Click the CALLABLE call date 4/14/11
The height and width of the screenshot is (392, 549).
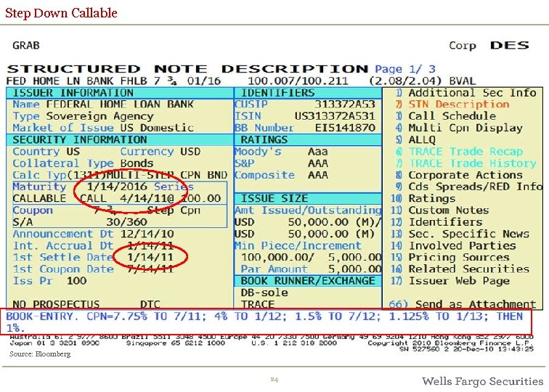point(144,198)
